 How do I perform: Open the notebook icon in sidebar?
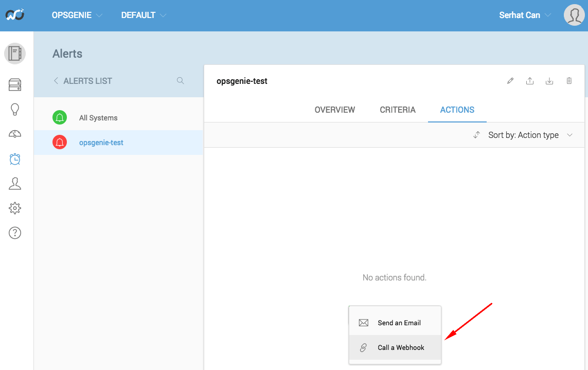(x=15, y=54)
